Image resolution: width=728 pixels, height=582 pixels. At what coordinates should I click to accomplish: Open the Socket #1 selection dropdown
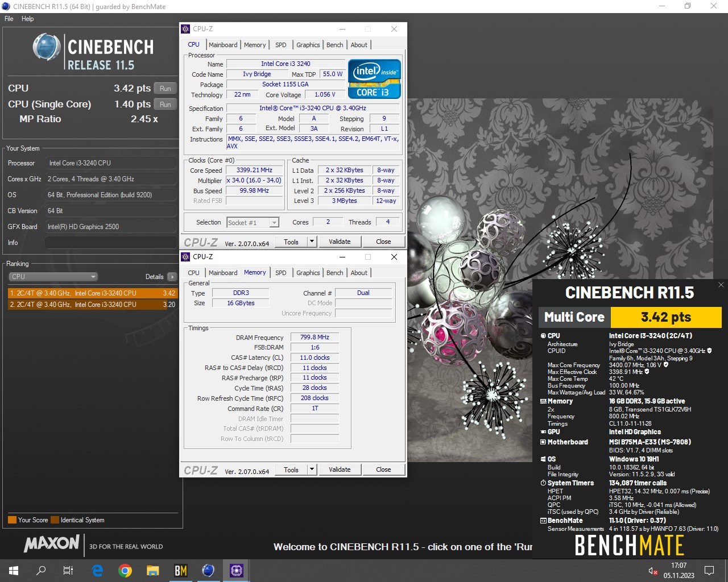tap(253, 223)
